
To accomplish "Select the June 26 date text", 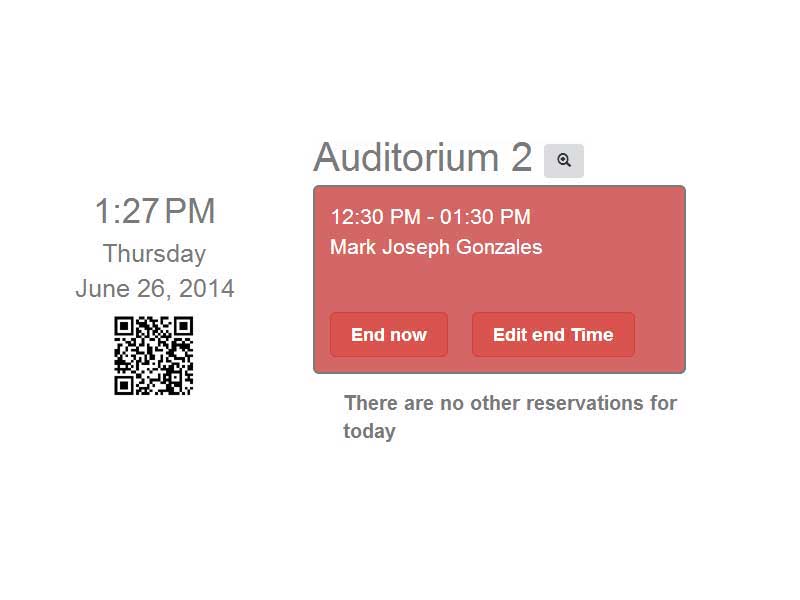I will pos(122,289).
